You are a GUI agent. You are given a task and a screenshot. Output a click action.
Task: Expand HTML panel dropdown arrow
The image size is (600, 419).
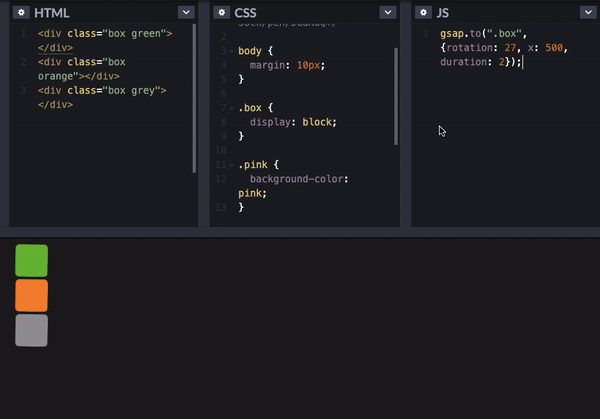pyautogui.click(x=186, y=13)
